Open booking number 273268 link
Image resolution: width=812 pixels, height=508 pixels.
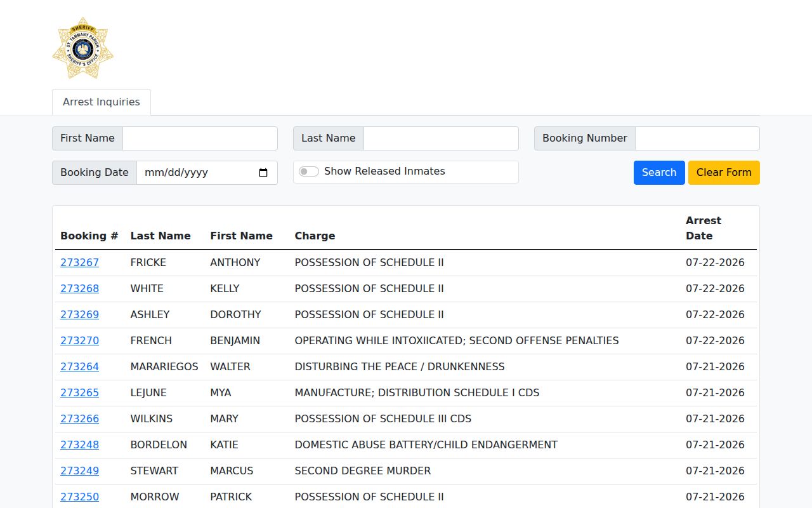80,289
